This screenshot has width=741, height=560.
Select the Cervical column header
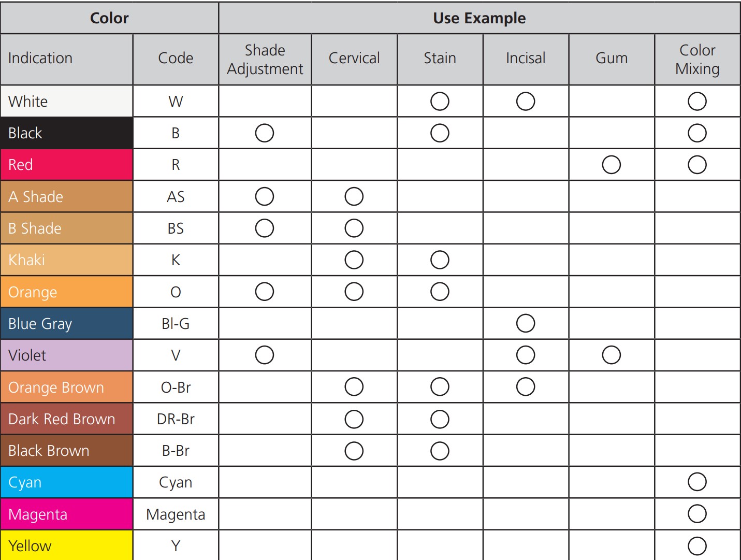pyautogui.click(x=354, y=59)
